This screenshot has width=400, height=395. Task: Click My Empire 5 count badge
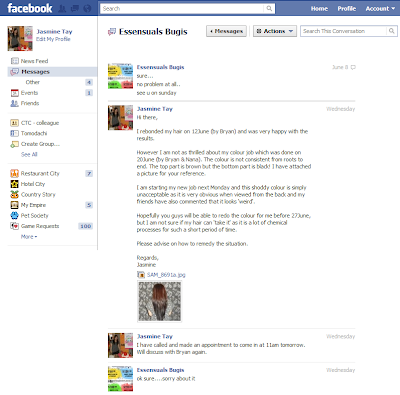tap(89, 205)
